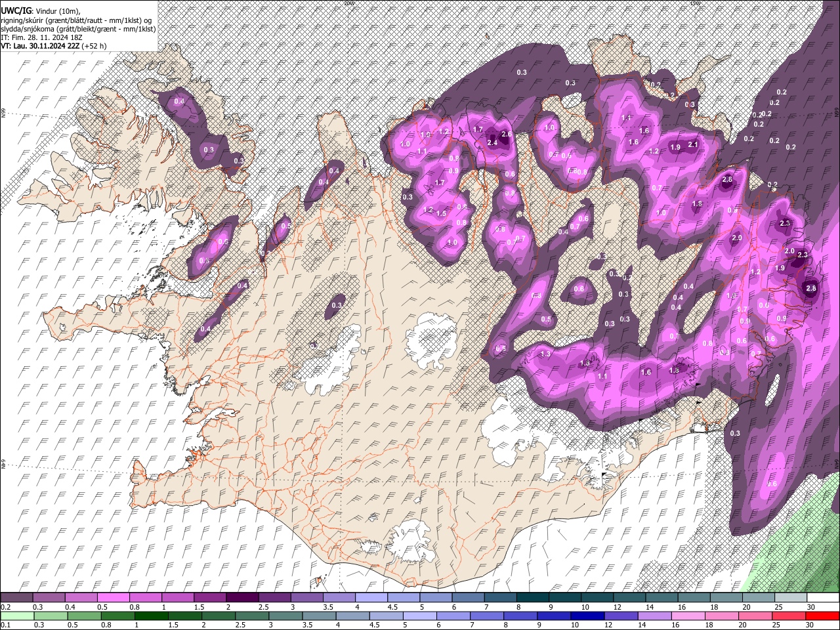The image size is (840, 630).
Task: Click the 20W longitude label at top
Action: point(348,3)
